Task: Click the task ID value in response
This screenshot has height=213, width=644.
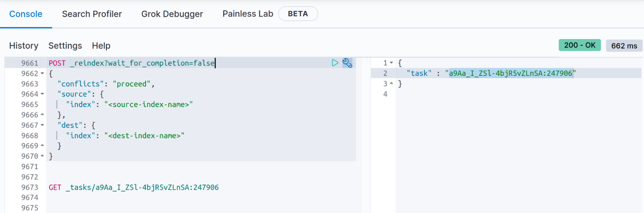Action: click(510, 74)
